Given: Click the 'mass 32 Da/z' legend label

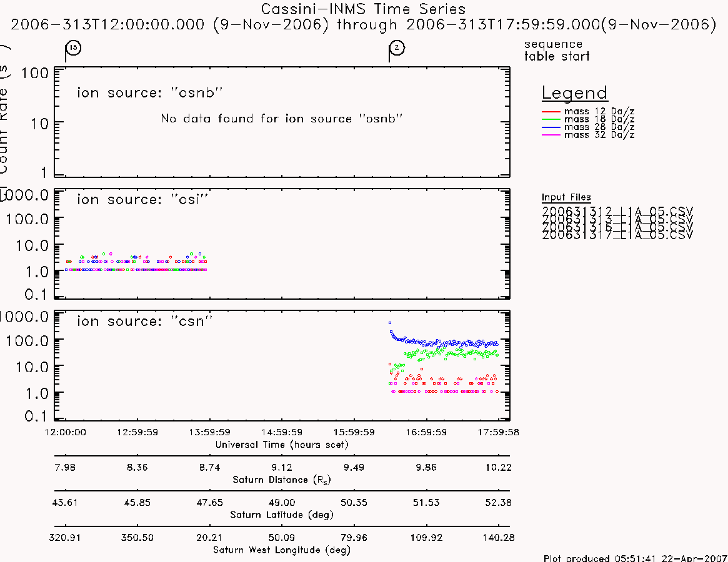Looking at the screenshot, I should coord(599,135).
